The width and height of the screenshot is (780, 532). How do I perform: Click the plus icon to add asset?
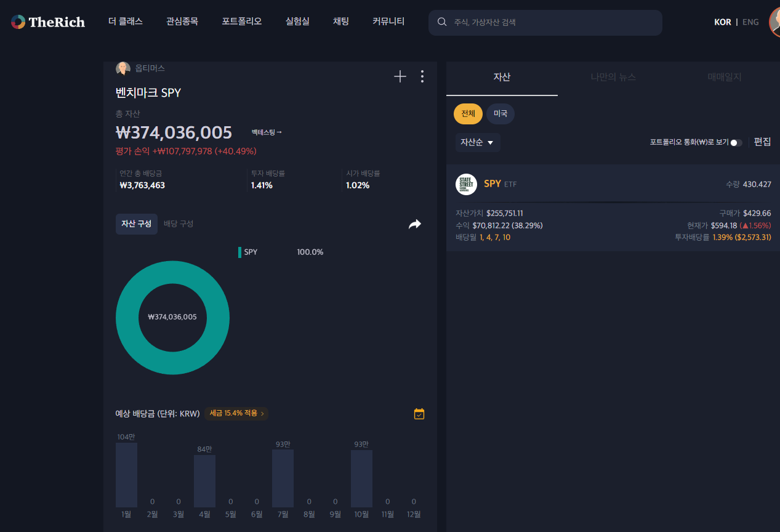coord(400,76)
